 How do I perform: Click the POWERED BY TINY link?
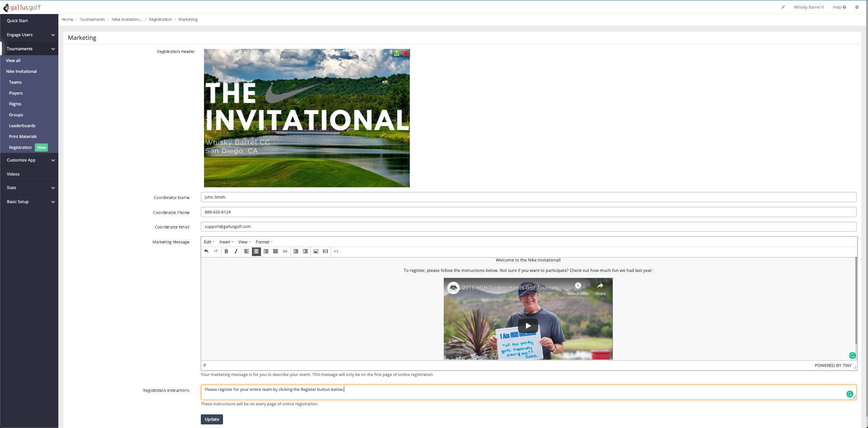point(833,366)
